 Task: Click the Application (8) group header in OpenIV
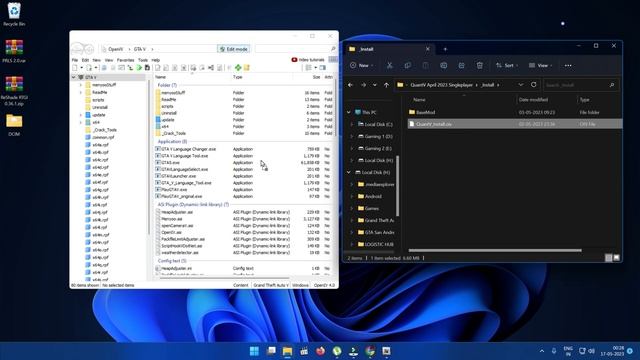(x=172, y=142)
